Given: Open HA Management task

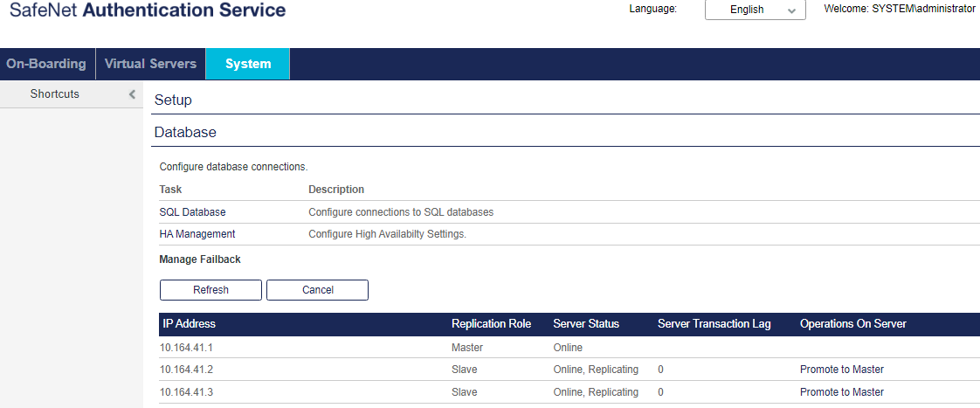Looking at the screenshot, I should click(x=197, y=234).
